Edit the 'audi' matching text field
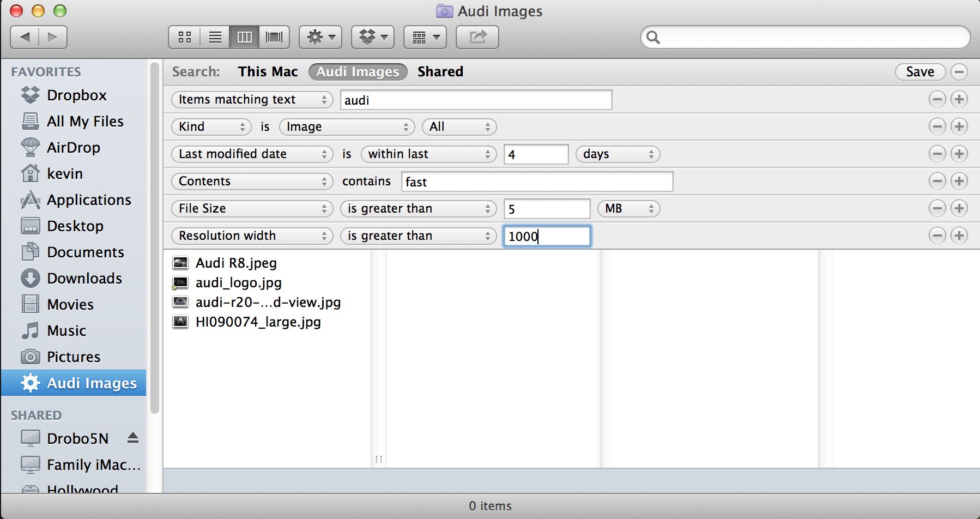Viewport: 980px width, 519px height. (476, 100)
